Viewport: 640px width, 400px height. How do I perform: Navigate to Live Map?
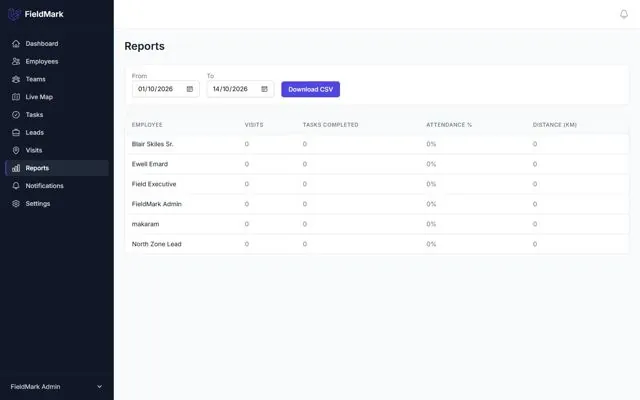point(57,97)
